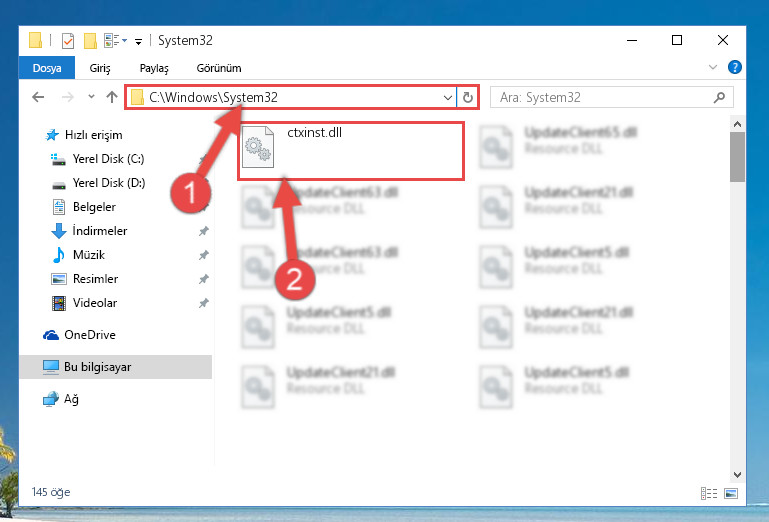Image resolution: width=769 pixels, height=522 pixels.
Task: Expand the ribbon with the chevron
Action: click(x=713, y=67)
